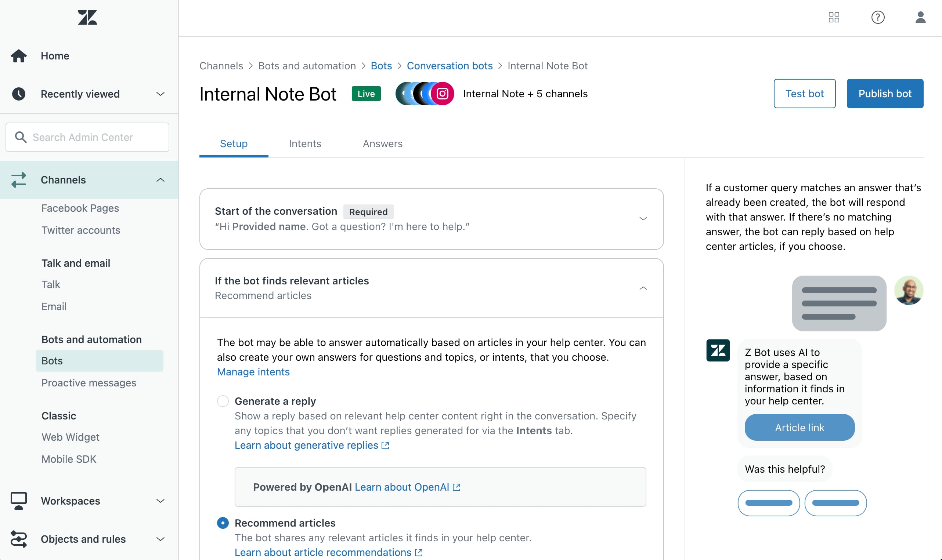
Task: Click the Home icon in the sidebar
Action: [19, 55]
